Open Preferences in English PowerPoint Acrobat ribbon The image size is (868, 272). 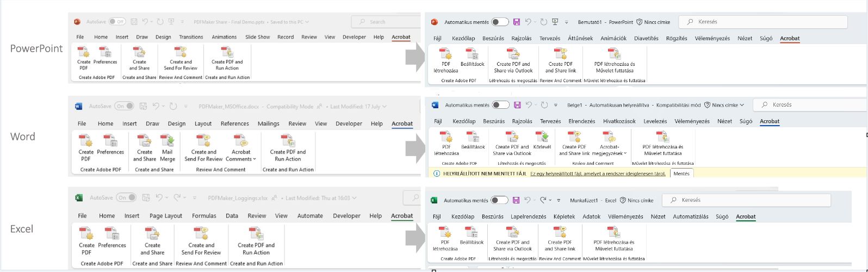[105, 55]
